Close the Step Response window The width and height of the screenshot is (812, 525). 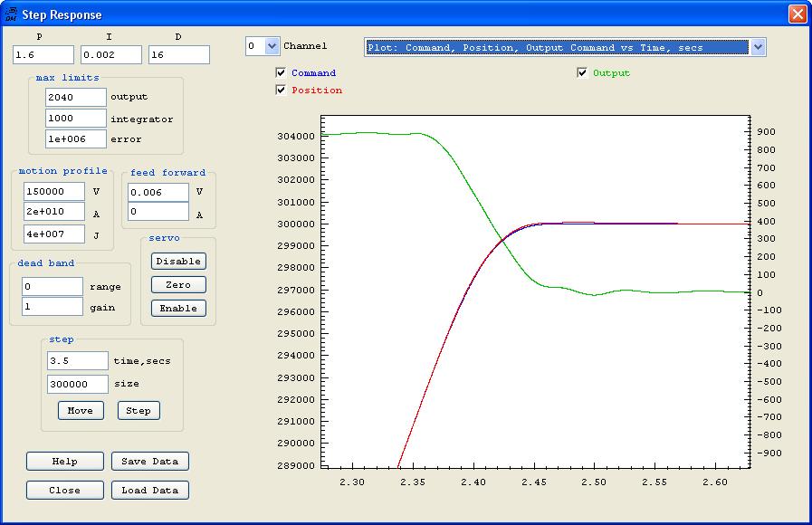tap(797, 14)
